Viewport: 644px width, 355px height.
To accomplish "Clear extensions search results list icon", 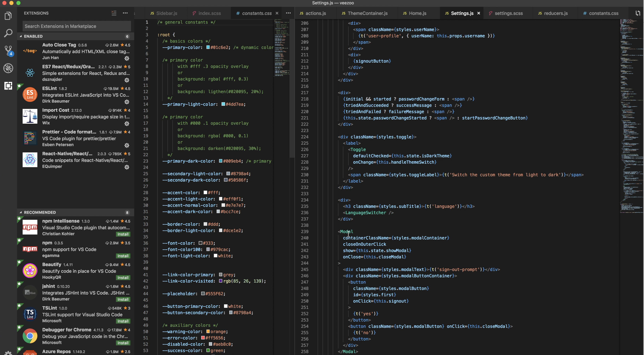I will point(114,13).
